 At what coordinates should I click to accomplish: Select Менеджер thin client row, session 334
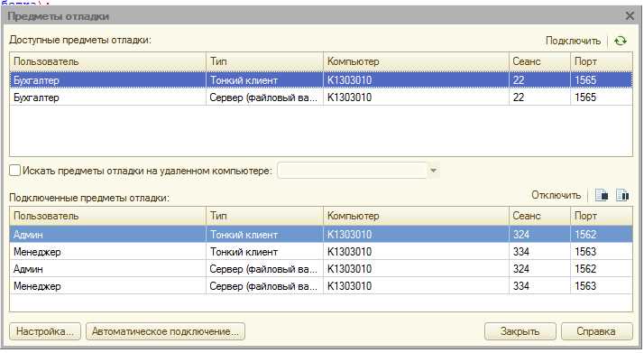pyautogui.click(x=321, y=252)
